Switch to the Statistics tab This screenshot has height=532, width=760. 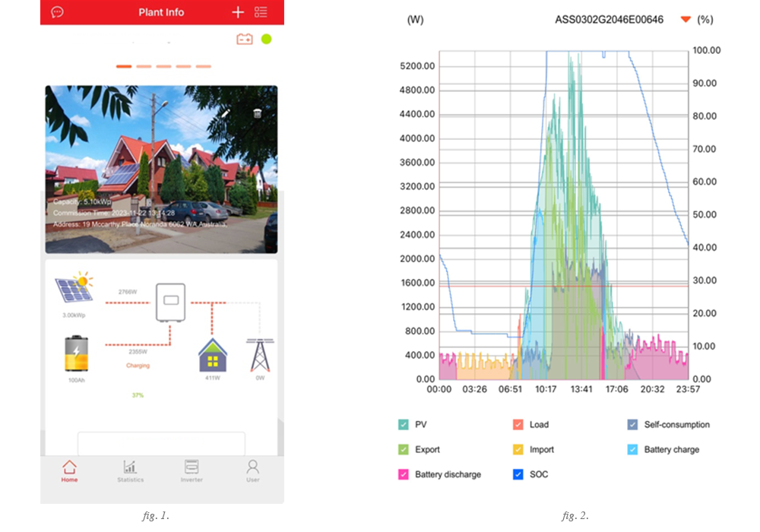click(x=131, y=471)
